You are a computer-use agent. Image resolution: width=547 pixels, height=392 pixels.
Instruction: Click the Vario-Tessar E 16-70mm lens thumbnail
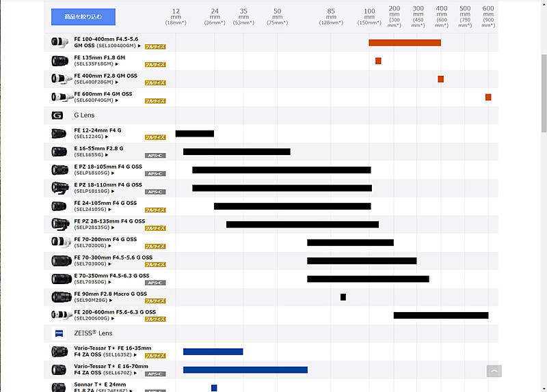click(59, 369)
